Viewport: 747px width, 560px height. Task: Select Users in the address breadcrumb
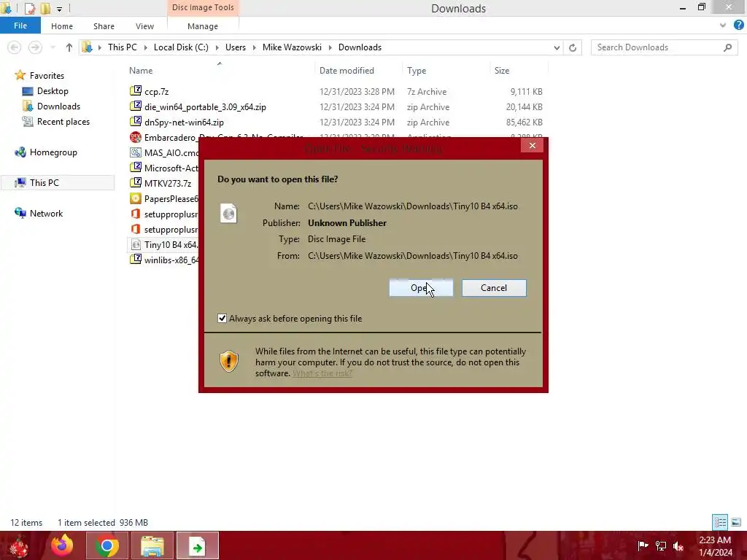click(236, 47)
